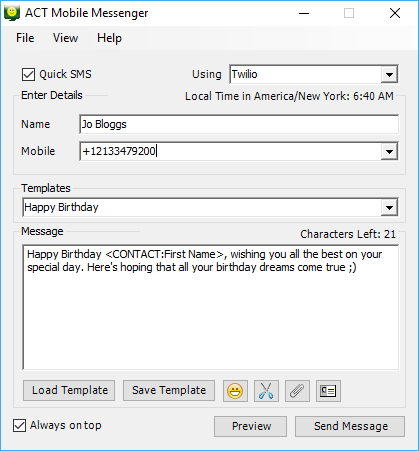This screenshot has height=451, width=419.
Task: Open the Mobile number dropdown arrow
Action: point(389,152)
